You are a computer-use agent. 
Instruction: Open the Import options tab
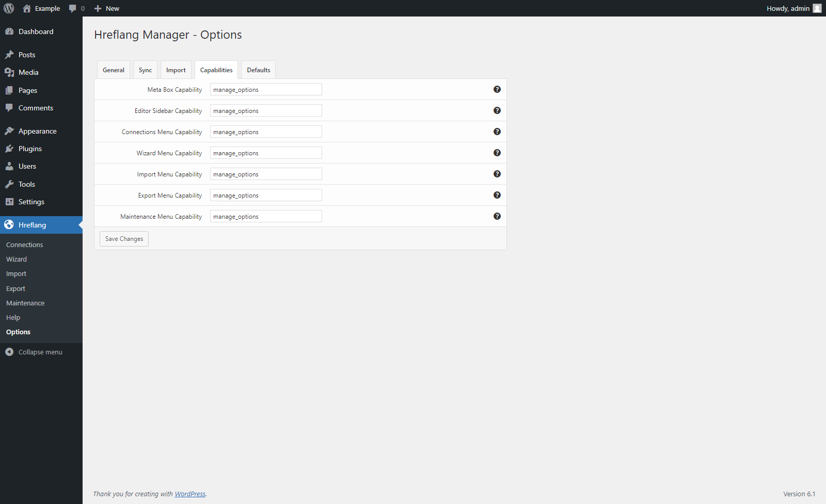click(176, 70)
